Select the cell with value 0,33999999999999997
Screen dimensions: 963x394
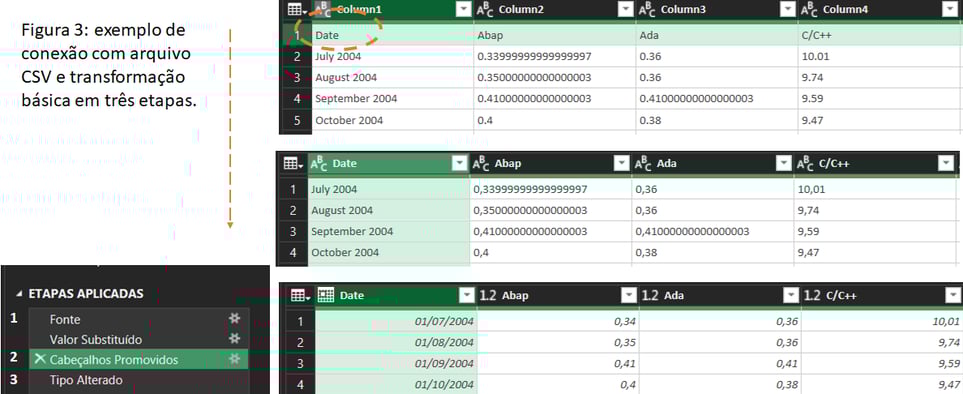550,189
